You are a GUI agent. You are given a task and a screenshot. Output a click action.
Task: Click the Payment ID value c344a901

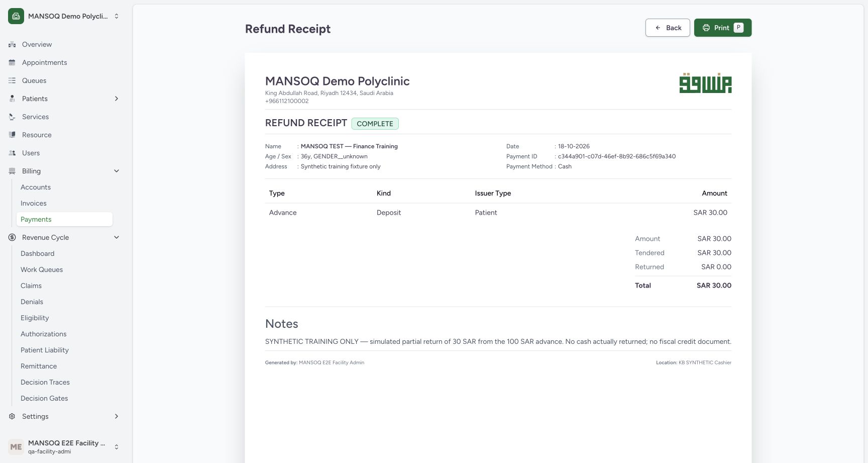click(617, 156)
